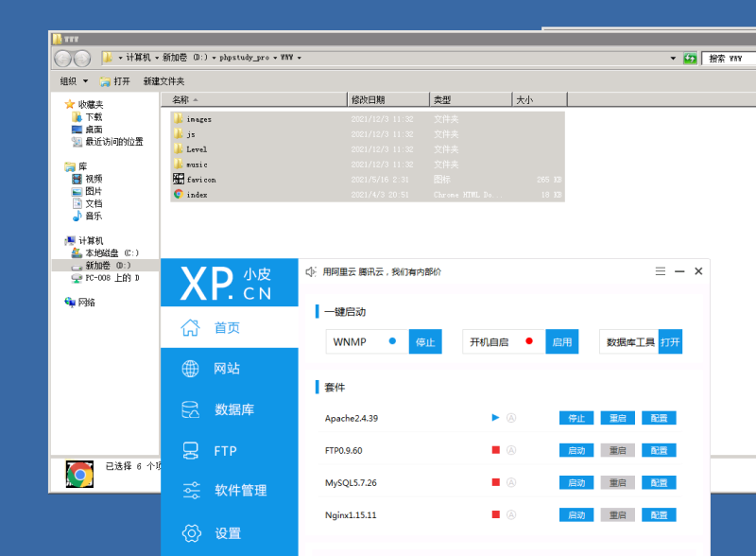Open 设置 settings in phpStudy sidebar
Viewport: 756px width, 556px height.
[230, 533]
